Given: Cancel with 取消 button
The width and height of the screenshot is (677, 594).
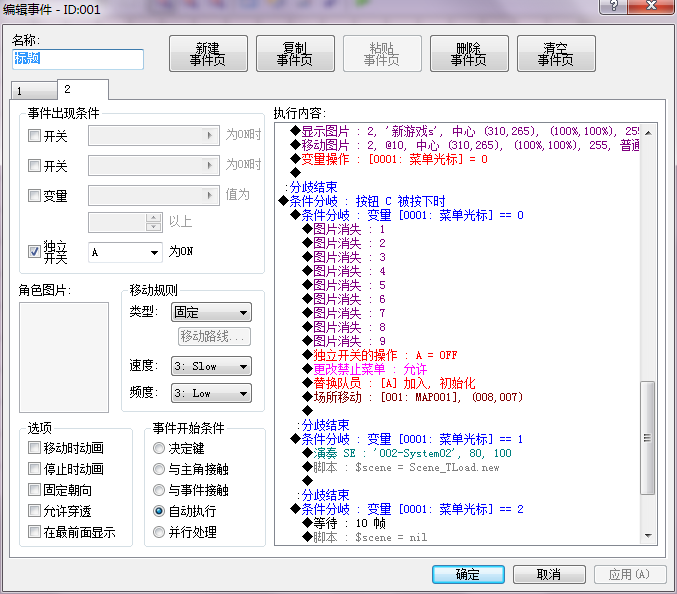Looking at the screenshot, I should tap(549, 574).
